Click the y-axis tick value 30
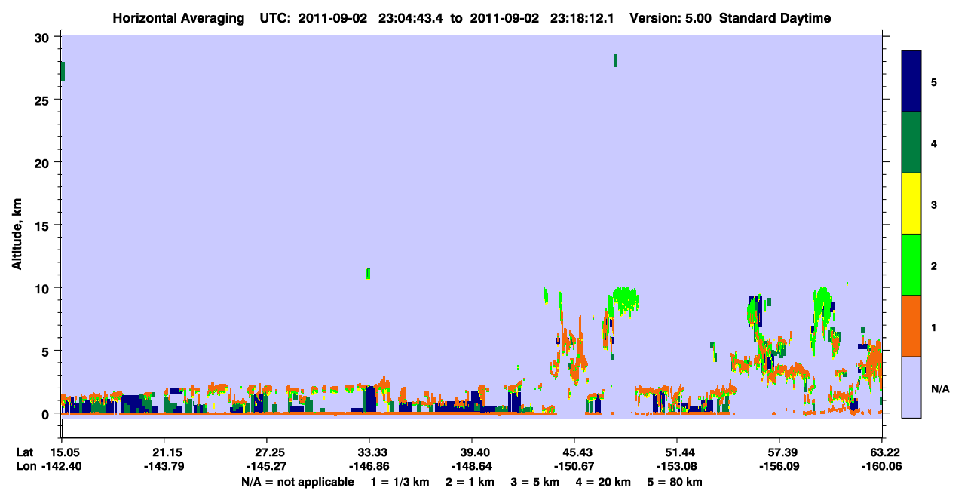The width and height of the screenshot is (980, 503). 44,37
